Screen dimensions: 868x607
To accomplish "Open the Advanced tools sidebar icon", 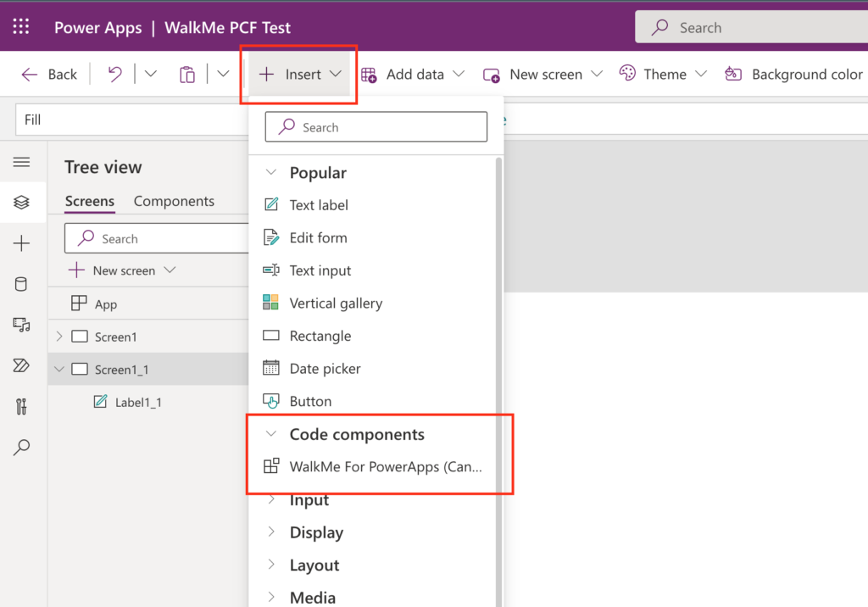I will tap(23, 406).
